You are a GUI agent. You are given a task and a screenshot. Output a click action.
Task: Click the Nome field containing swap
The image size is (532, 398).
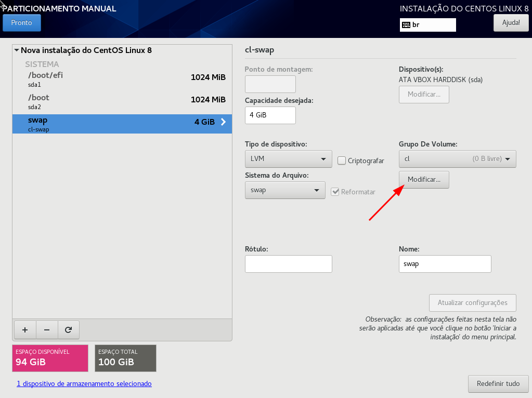445,264
